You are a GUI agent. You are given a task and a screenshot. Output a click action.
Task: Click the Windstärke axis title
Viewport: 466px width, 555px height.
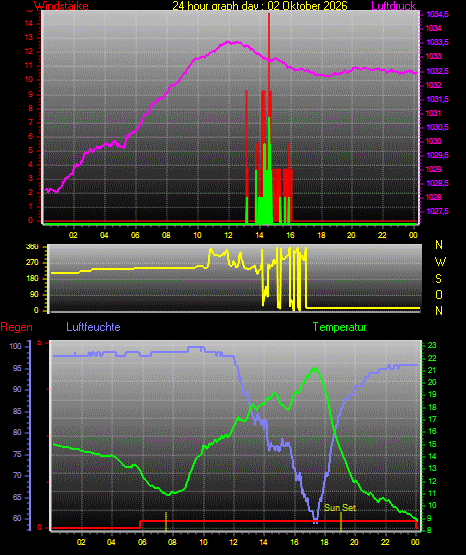coord(61,6)
